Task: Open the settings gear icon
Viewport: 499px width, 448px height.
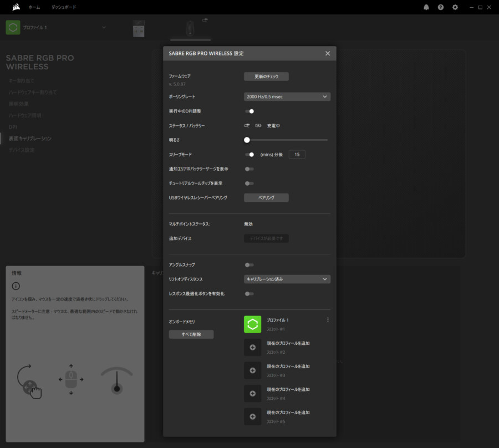Action: click(455, 7)
